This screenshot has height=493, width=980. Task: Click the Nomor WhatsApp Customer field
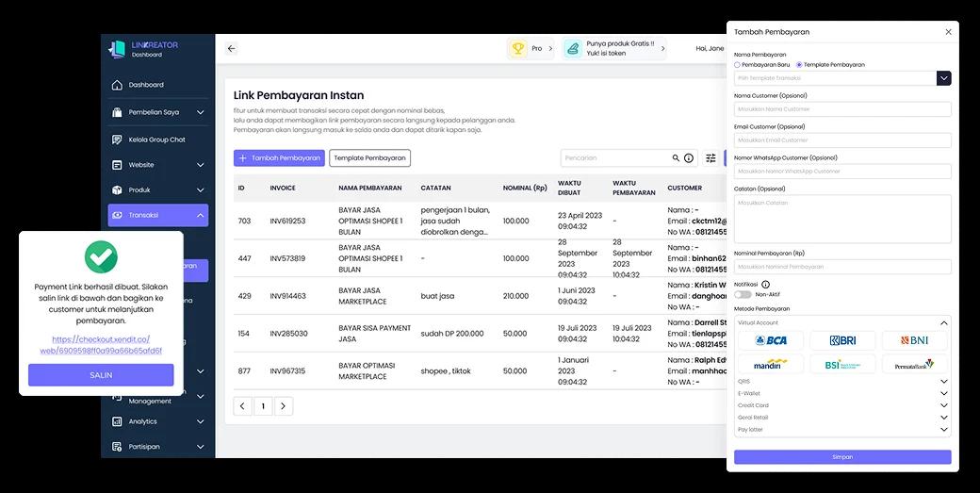(842, 172)
